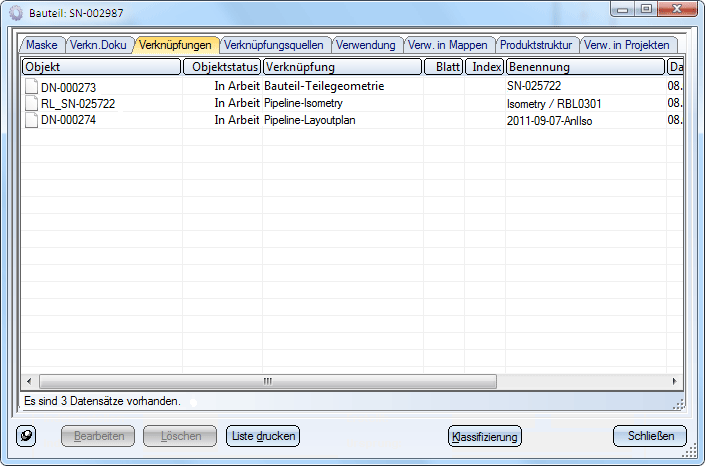Open the Verknüpfungsquellen tab
The height and width of the screenshot is (466, 705).
coord(274,45)
